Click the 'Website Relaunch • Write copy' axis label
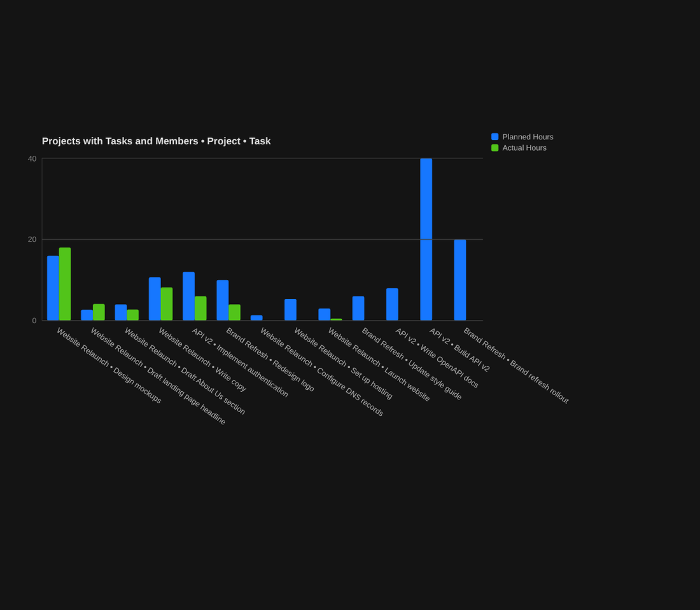 [x=202, y=359]
